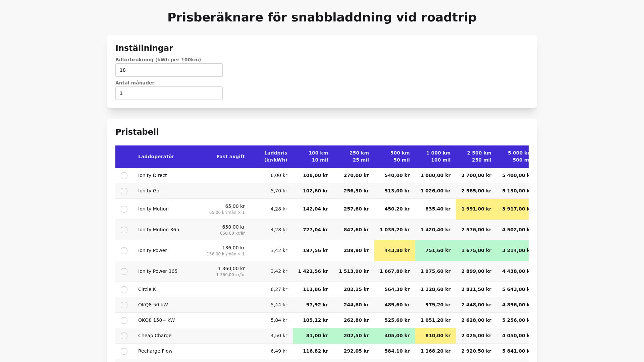Select the Ionity Motion 365 radio button
Viewport: 644px width, 362px height.
point(124,230)
